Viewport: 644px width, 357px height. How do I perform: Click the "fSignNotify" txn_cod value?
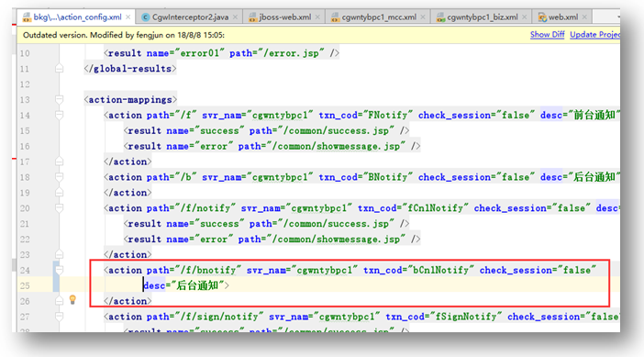pos(465,317)
